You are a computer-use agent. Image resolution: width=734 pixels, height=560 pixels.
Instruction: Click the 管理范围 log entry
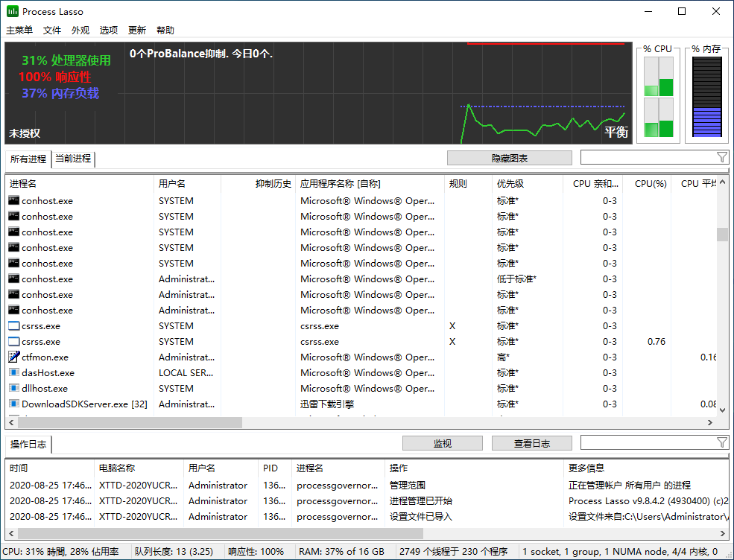pyautogui.click(x=408, y=485)
